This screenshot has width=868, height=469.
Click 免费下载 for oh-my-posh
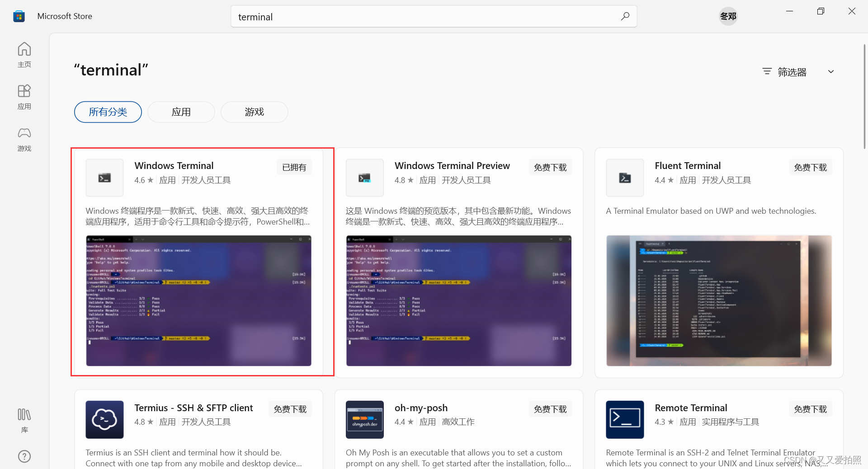[x=550, y=409]
